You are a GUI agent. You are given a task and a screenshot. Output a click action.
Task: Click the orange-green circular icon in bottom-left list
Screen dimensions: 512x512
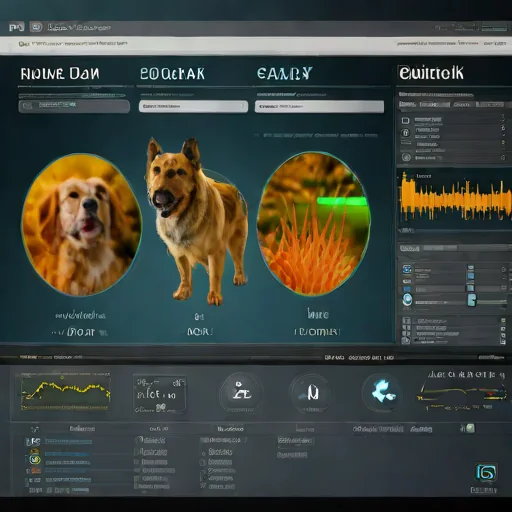click(35, 459)
